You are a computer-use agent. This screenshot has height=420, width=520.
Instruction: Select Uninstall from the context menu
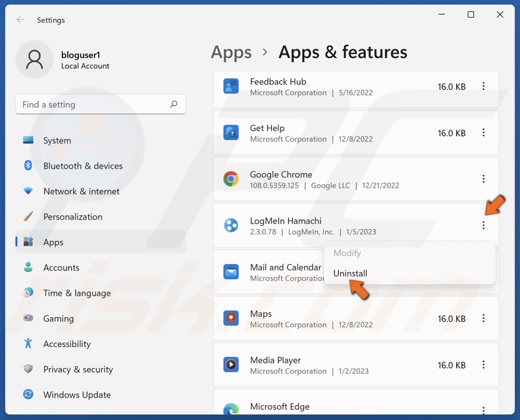tap(350, 273)
